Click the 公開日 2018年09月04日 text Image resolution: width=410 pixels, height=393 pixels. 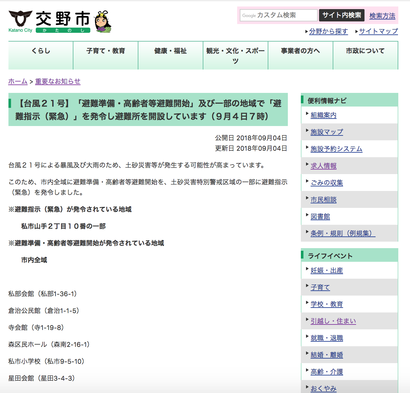coord(251,138)
